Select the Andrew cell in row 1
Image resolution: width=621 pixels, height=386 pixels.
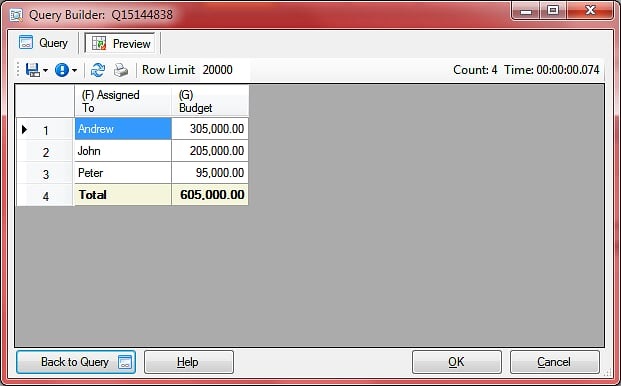pyautogui.click(x=123, y=129)
